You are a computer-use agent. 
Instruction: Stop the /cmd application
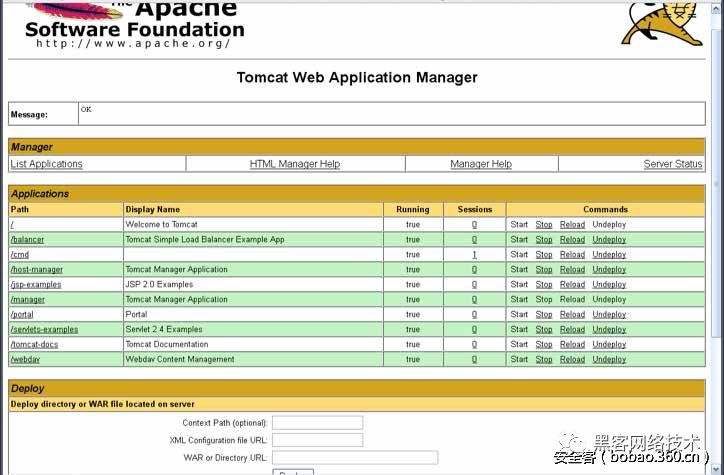[x=544, y=254]
